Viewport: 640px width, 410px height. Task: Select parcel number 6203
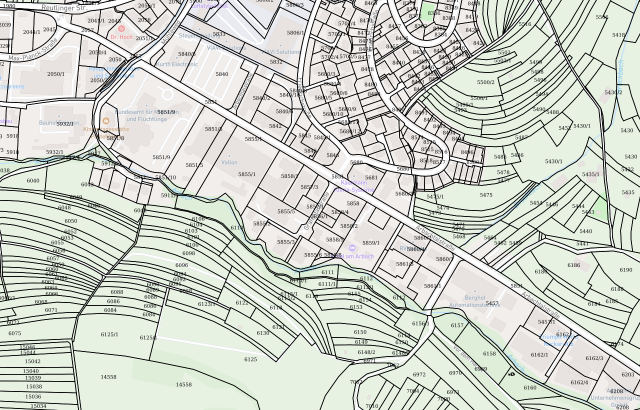pyautogui.click(x=628, y=375)
